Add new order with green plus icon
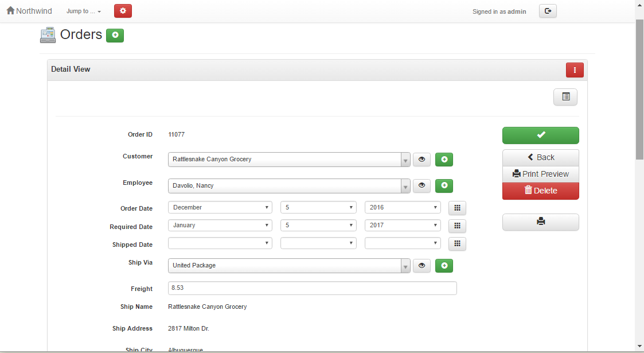The height and width of the screenshot is (353, 644). pyautogui.click(x=115, y=35)
